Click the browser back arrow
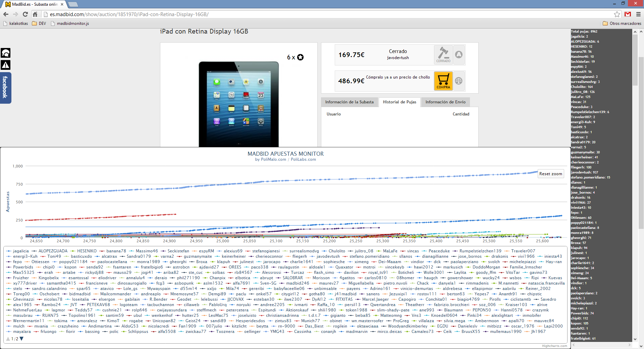This screenshot has height=349, width=644. click(6, 14)
